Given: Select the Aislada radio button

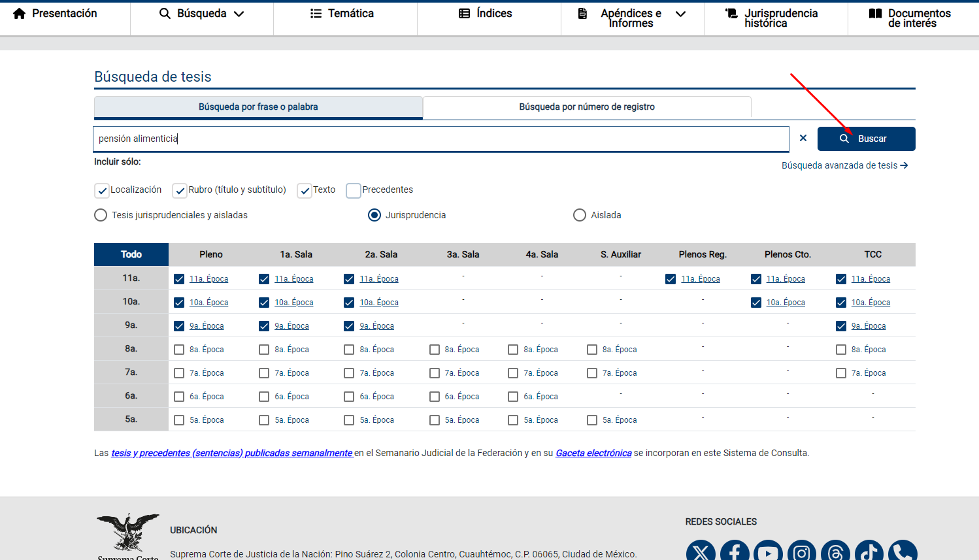Looking at the screenshot, I should pos(580,215).
